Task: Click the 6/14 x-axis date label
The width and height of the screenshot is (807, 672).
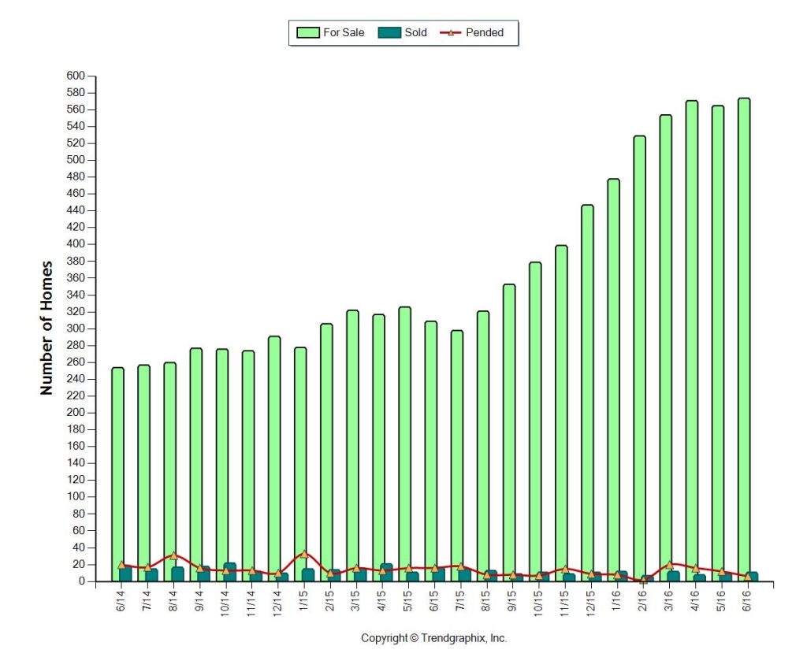Action: 121,600
